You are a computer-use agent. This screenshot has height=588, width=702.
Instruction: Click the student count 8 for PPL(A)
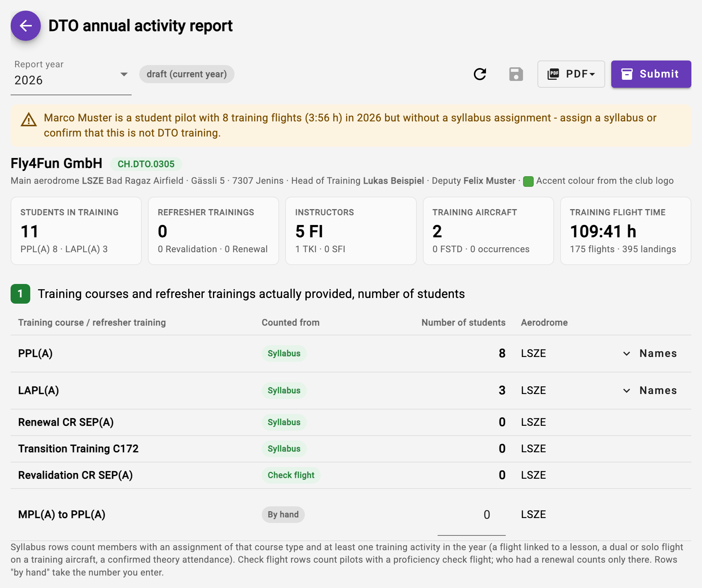click(502, 354)
